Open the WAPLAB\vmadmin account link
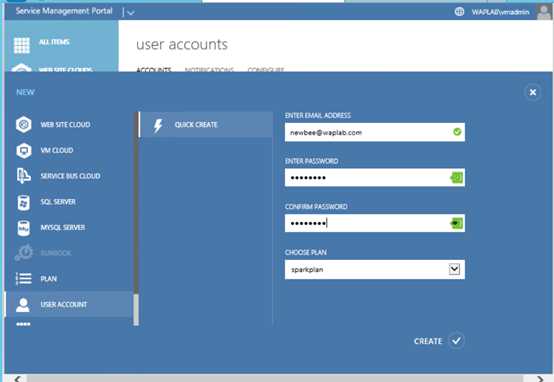Viewport: 554px width, 382px height. pyautogui.click(x=500, y=12)
